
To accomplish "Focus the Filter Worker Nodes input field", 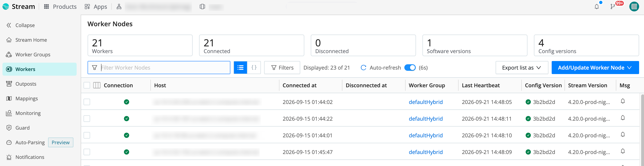I will click(x=159, y=68).
